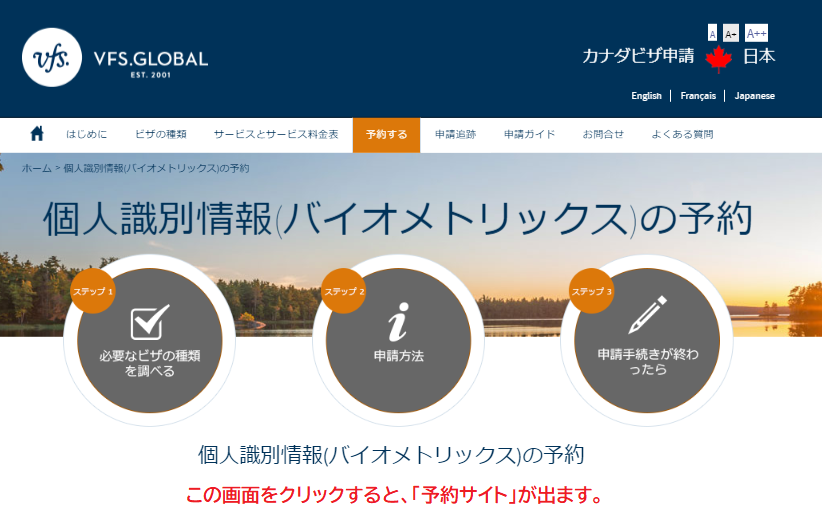Viewport: 824px width, 524px height.
Task: Open サービスとサービス料金表 menu item
Action: pos(276,134)
